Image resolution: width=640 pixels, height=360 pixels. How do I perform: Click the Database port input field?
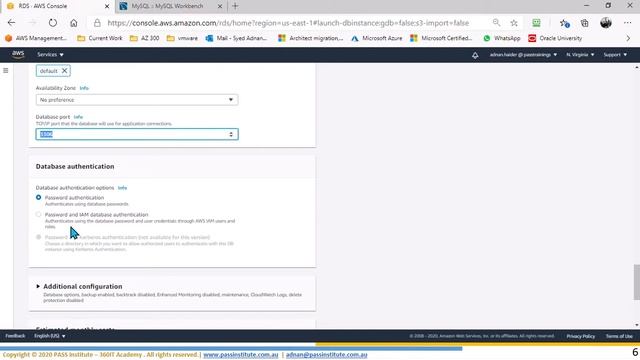[137, 134]
